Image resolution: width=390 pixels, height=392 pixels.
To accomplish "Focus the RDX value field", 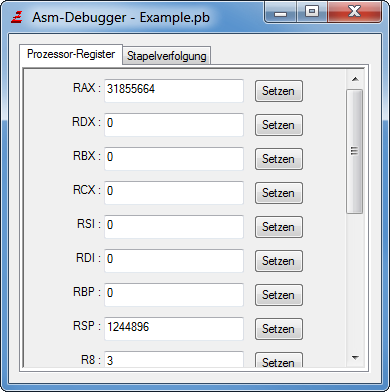I will click(x=174, y=125).
